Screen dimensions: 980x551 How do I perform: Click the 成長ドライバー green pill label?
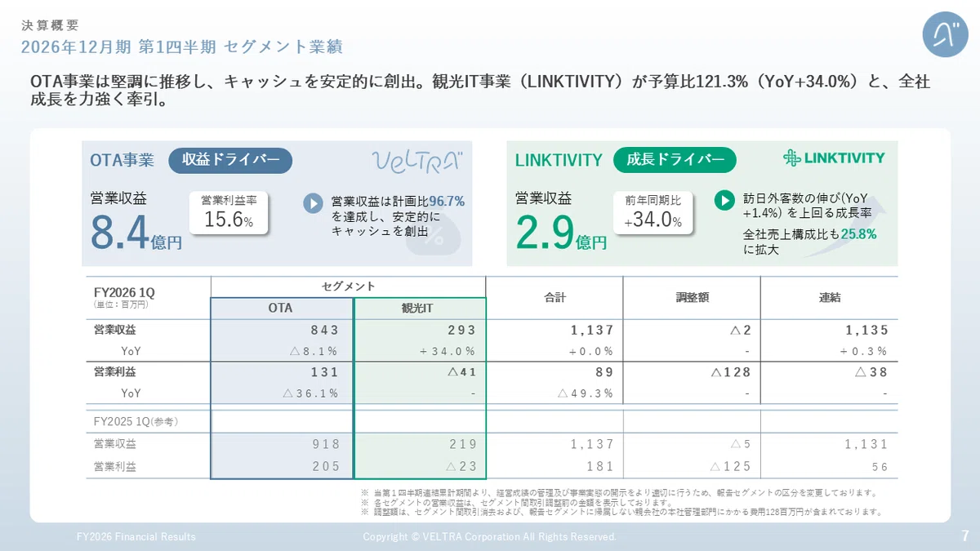[675, 160]
